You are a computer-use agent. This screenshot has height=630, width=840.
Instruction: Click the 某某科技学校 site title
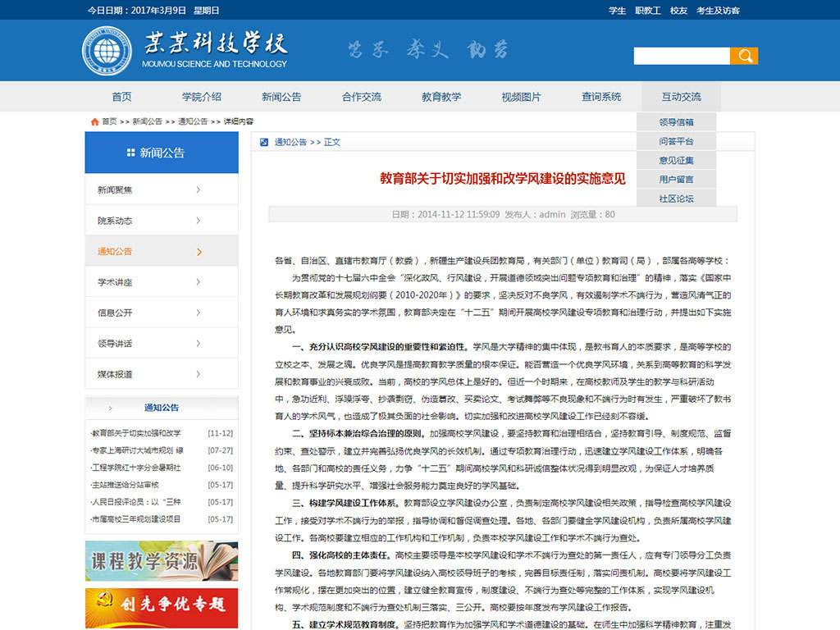(x=216, y=43)
